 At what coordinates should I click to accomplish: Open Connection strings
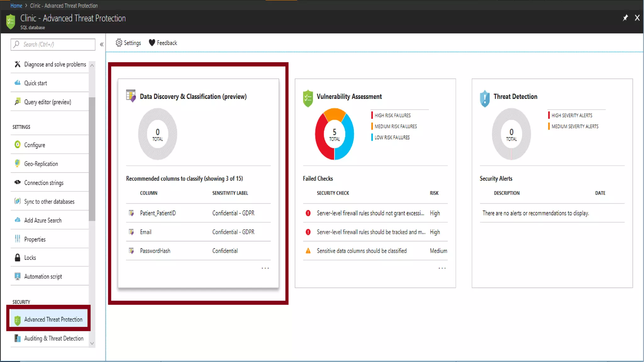50,183
